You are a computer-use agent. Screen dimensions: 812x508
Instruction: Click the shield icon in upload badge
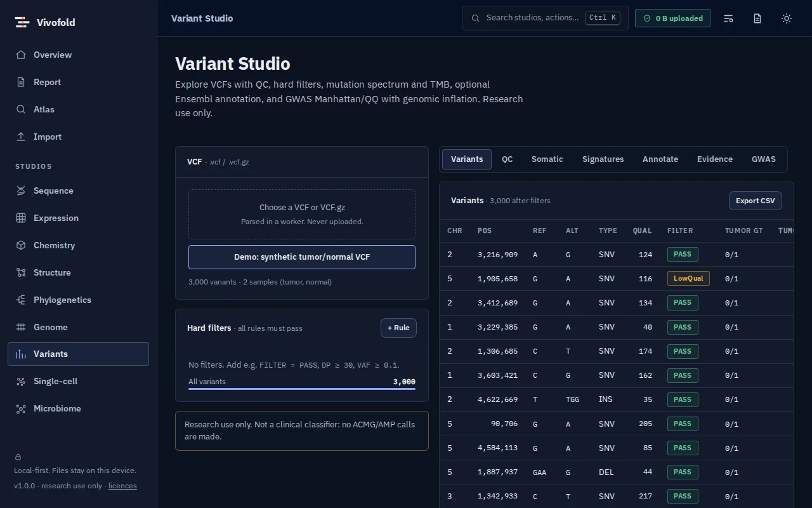(x=647, y=18)
